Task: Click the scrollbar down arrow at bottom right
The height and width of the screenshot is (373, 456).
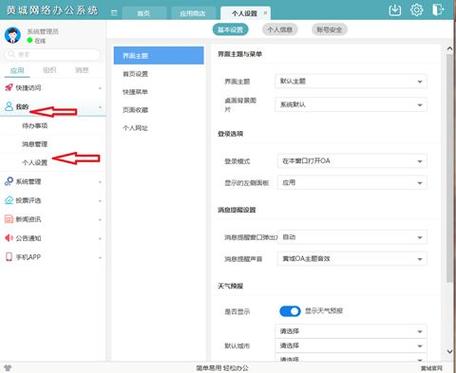Action: point(450,351)
